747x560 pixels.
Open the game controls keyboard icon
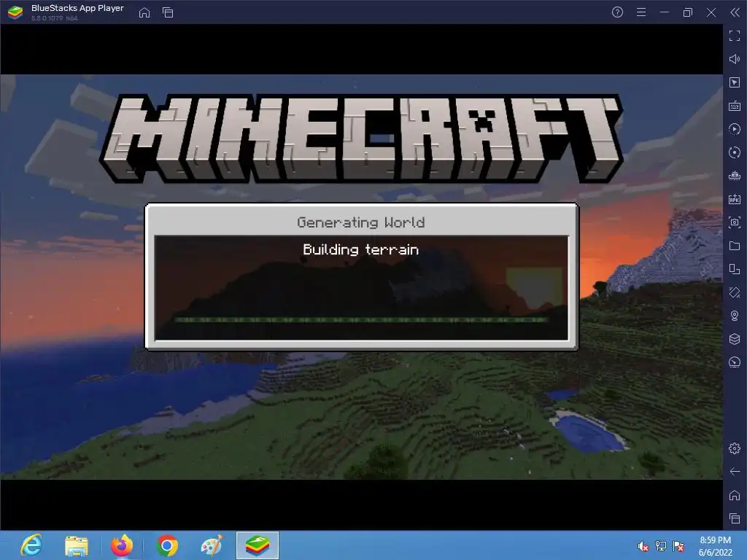[735, 106]
